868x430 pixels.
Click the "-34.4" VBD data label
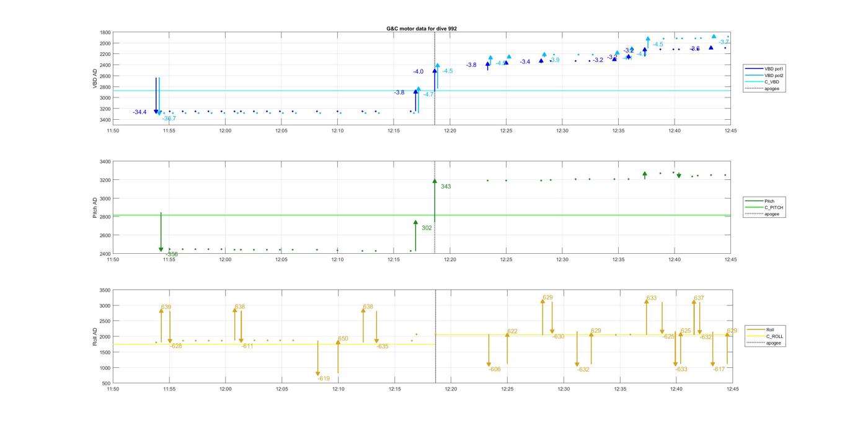tap(139, 112)
